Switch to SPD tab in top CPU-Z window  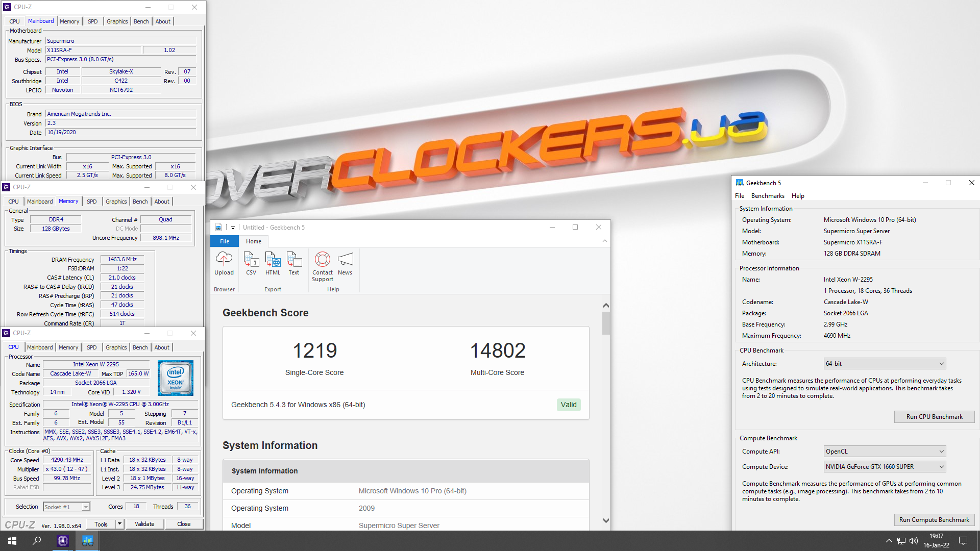click(92, 21)
